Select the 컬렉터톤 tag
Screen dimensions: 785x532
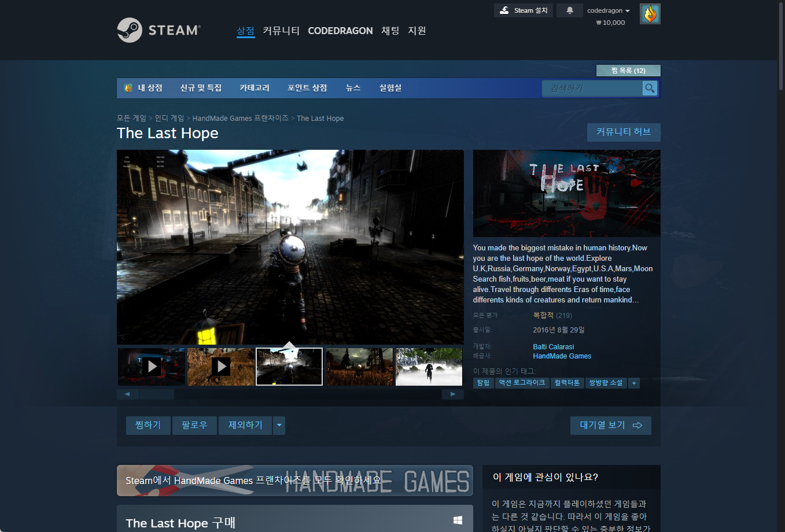coord(567,383)
